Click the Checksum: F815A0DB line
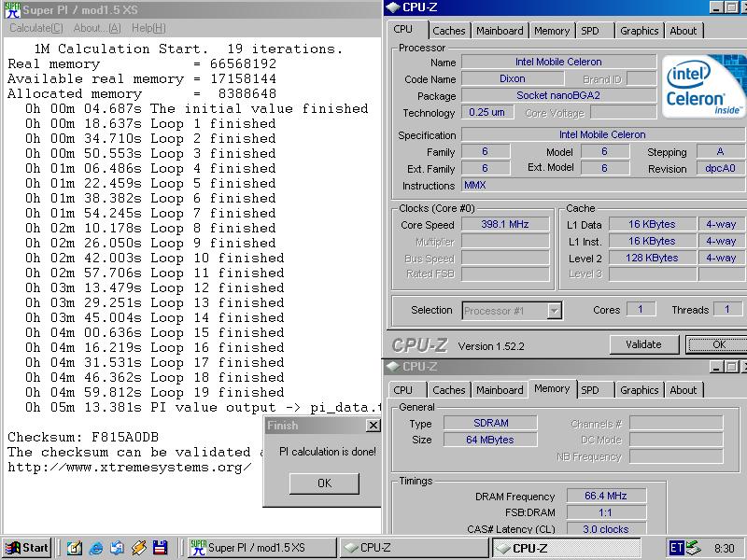The image size is (747, 560). [x=83, y=437]
